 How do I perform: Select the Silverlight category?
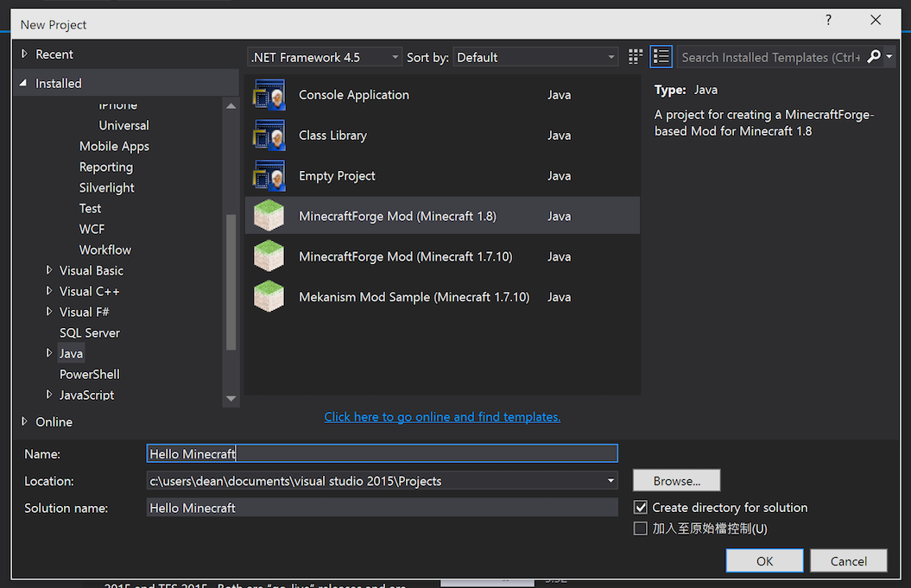(x=107, y=187)
